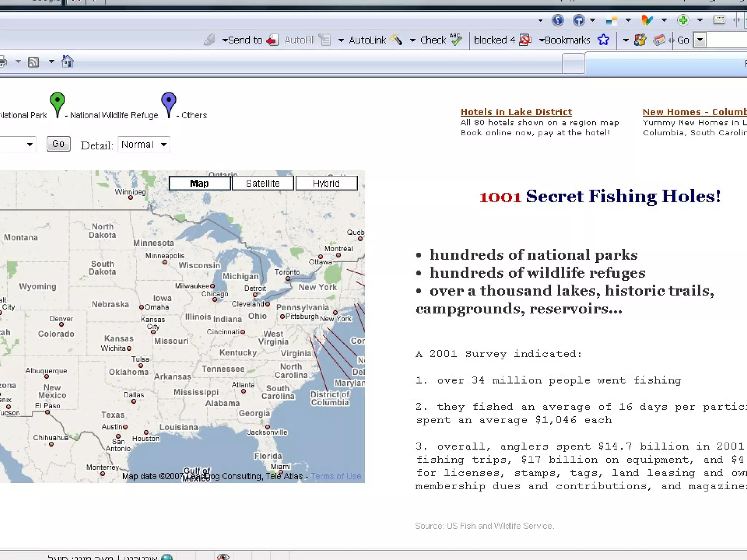747x560 pixels.
Task: Click the spell Check ABC icon
Action: click(x=456, y=39)
